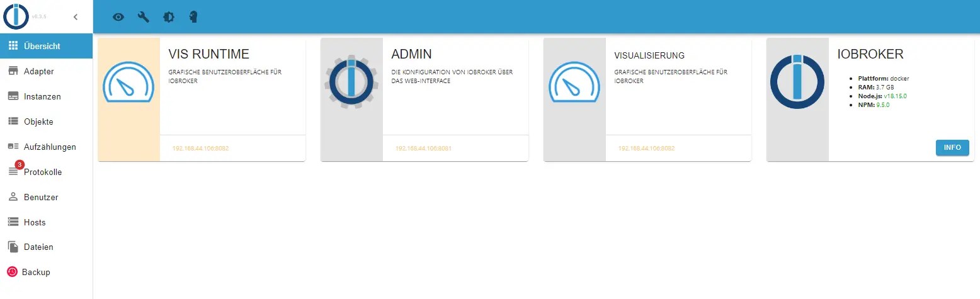Image resolution: width=980 pixels, height=299 pixels.
Task: Click the Plattform: docker entry
Action: [x=884, y=78]
